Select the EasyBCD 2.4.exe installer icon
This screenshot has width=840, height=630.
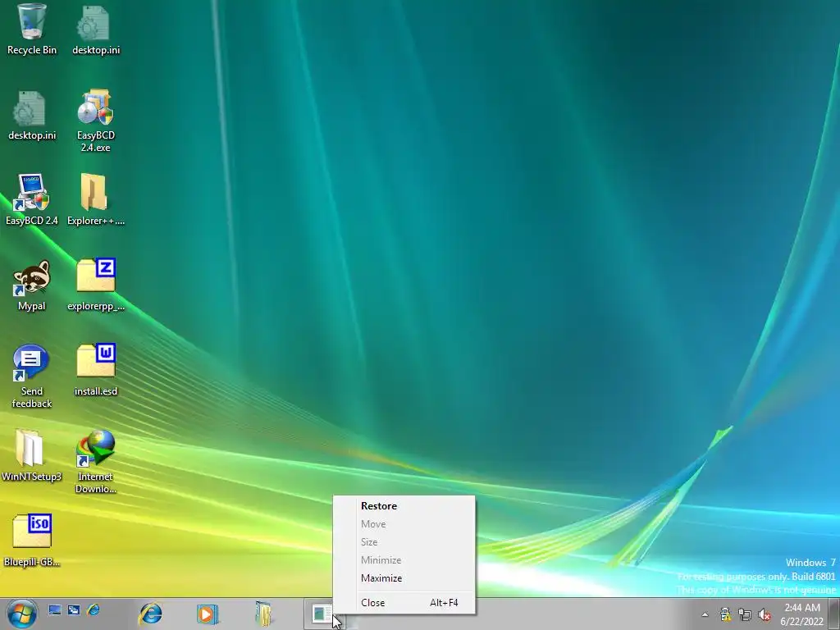96,121
